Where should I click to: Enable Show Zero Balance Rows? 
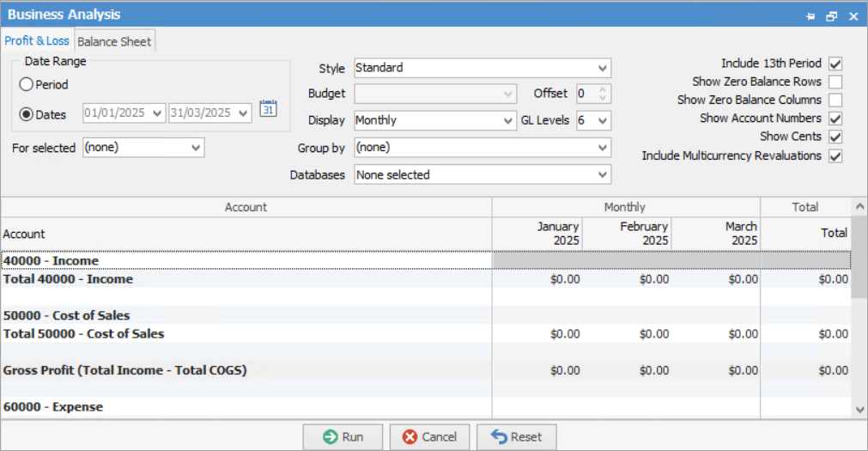click(x=835, y=82)
